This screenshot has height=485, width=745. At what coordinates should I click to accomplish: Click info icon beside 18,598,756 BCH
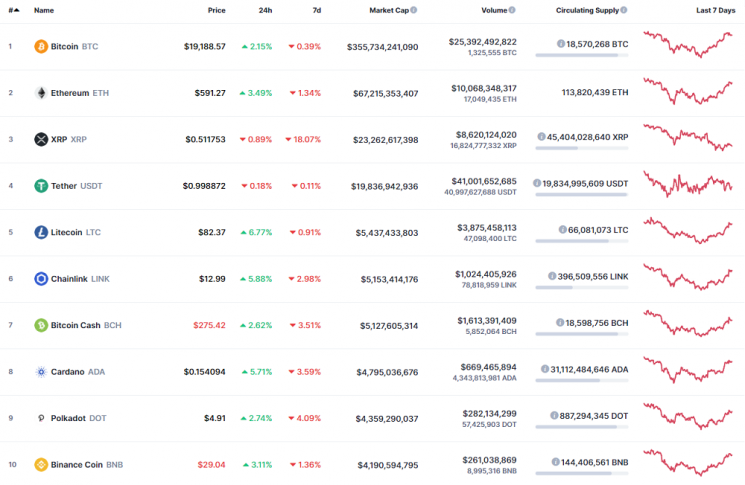(x=560, y=323)
